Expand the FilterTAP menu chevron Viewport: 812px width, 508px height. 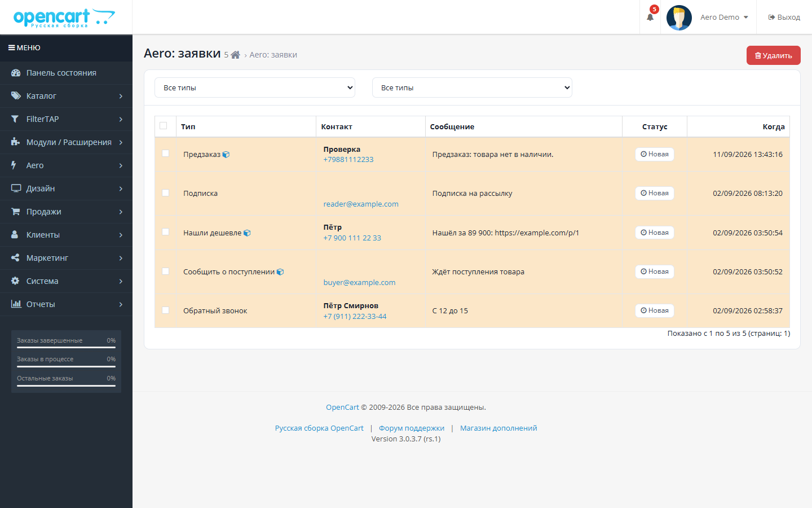pyautogui.click(x=121, y=120)
